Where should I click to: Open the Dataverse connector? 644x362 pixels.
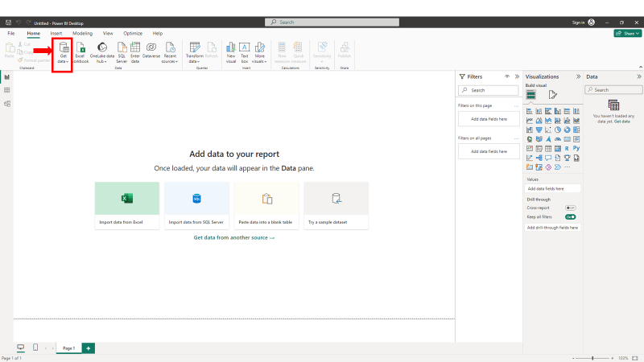(151, 51)
